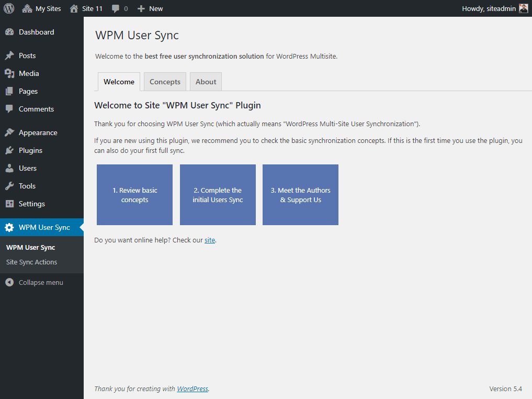This screenshot has height=399, width=532.
Task: Click the Appearance paintbrush icon
Action: pos(9,132)
